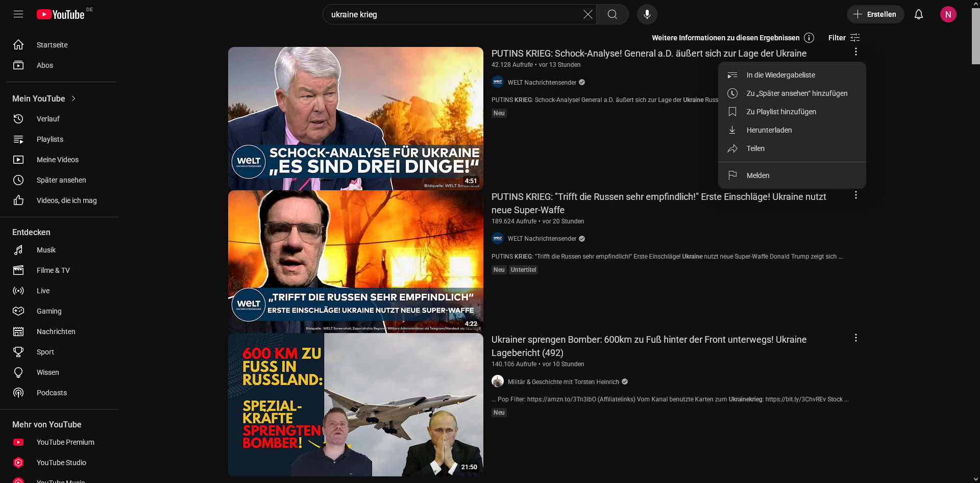
Task: Click description text of Super-Waffe video
Action: tap(667, 257)
